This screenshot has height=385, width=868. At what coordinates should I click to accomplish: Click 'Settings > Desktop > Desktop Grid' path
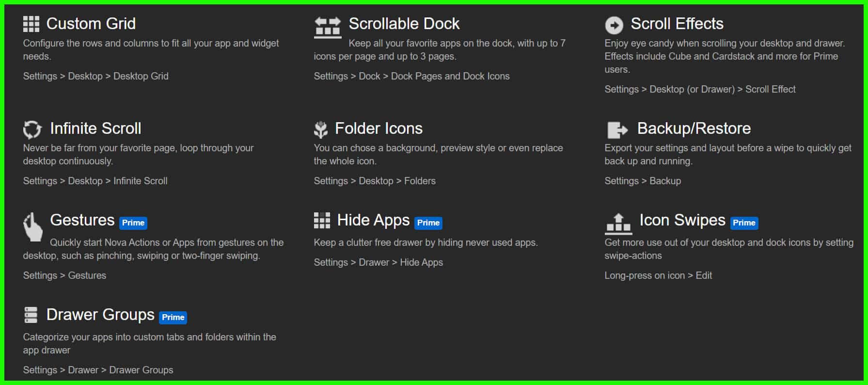[x=96, y=76]
